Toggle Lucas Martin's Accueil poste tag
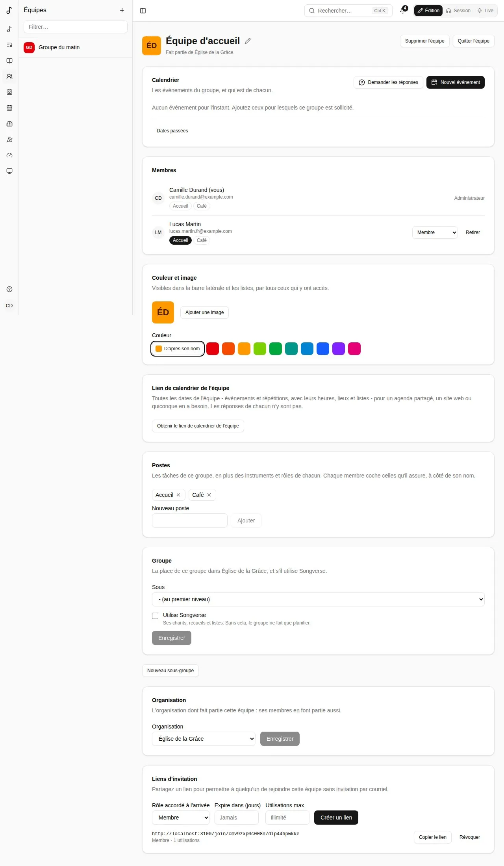 pyautogui.click(x=180, y=240)
